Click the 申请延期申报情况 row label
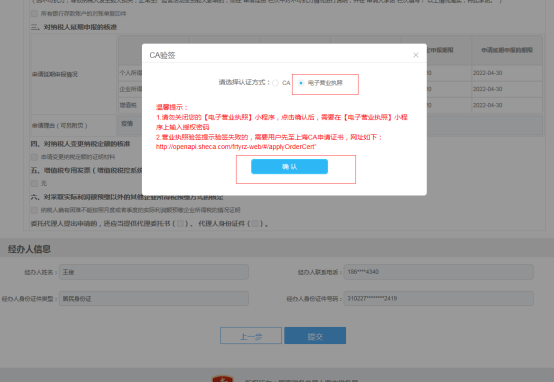The height and width of the screenshot is (382, 554). tap(55, 74)
